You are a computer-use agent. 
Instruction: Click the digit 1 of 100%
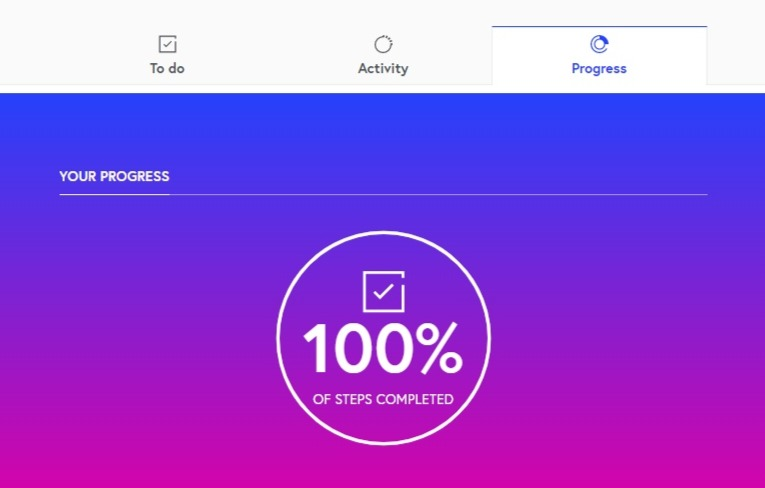[316, 348]
